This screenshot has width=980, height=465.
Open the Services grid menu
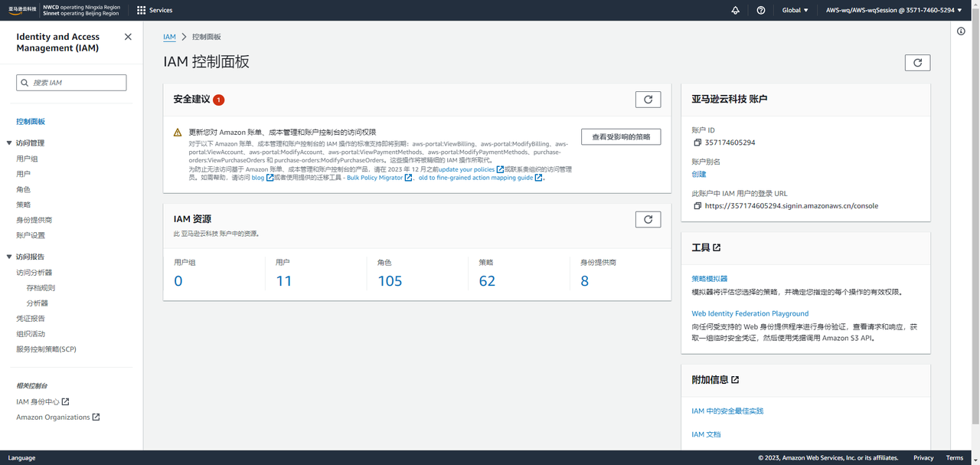click(x=155, y=10)
